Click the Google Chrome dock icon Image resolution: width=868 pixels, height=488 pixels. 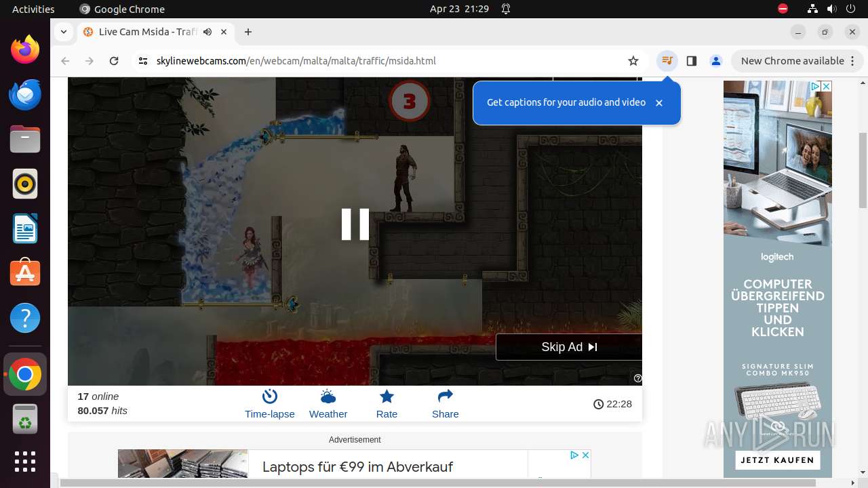25,374
